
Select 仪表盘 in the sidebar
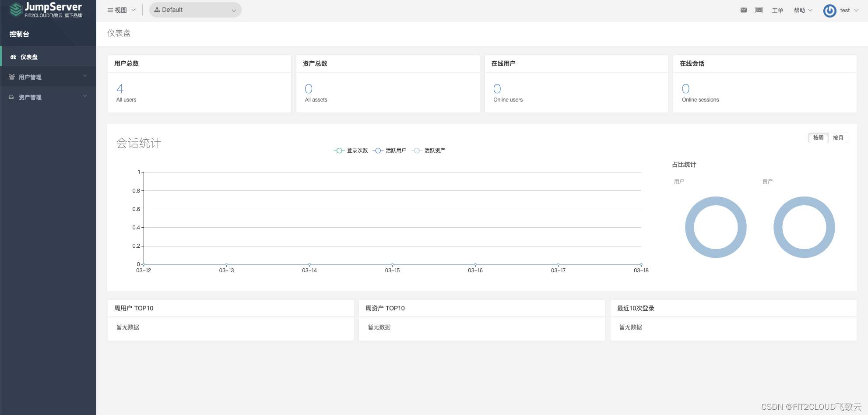pos(48,57)
